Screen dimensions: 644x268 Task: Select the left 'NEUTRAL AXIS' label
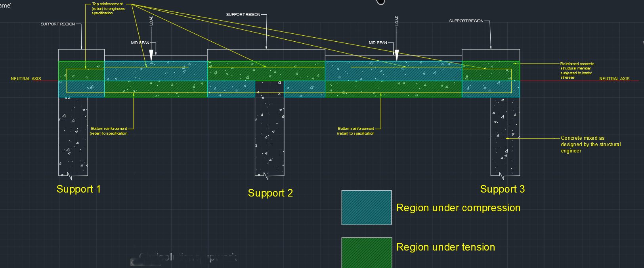pos(26,79)
